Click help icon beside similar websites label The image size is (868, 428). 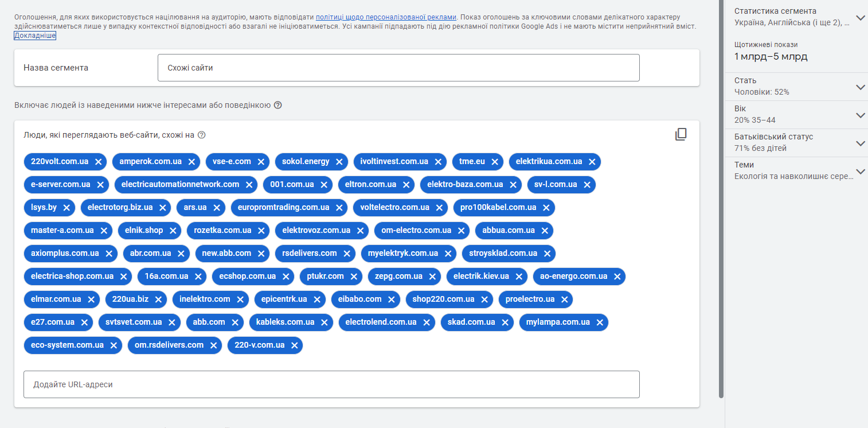[x=201, y=135]
